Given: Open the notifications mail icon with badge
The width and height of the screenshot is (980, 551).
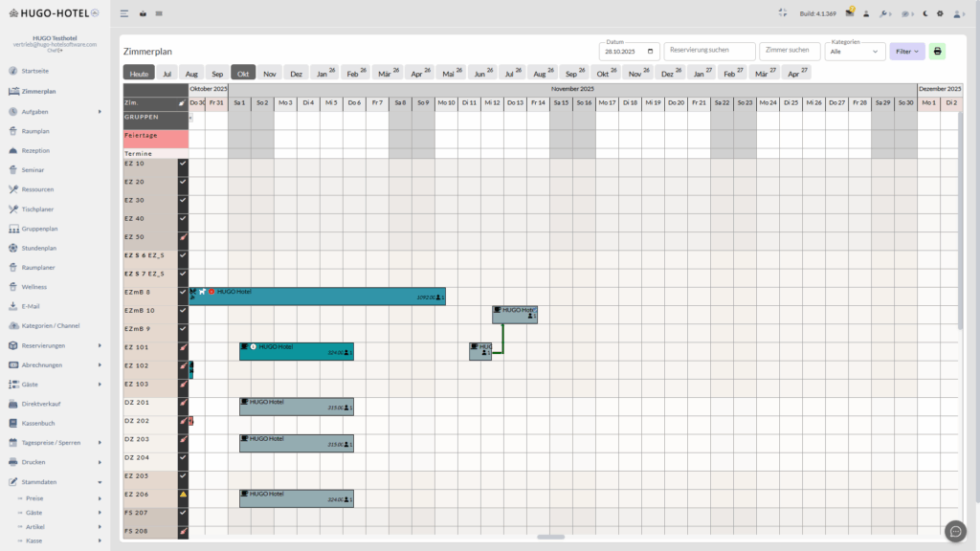Looking at the screenshot, I should point(849,13).
